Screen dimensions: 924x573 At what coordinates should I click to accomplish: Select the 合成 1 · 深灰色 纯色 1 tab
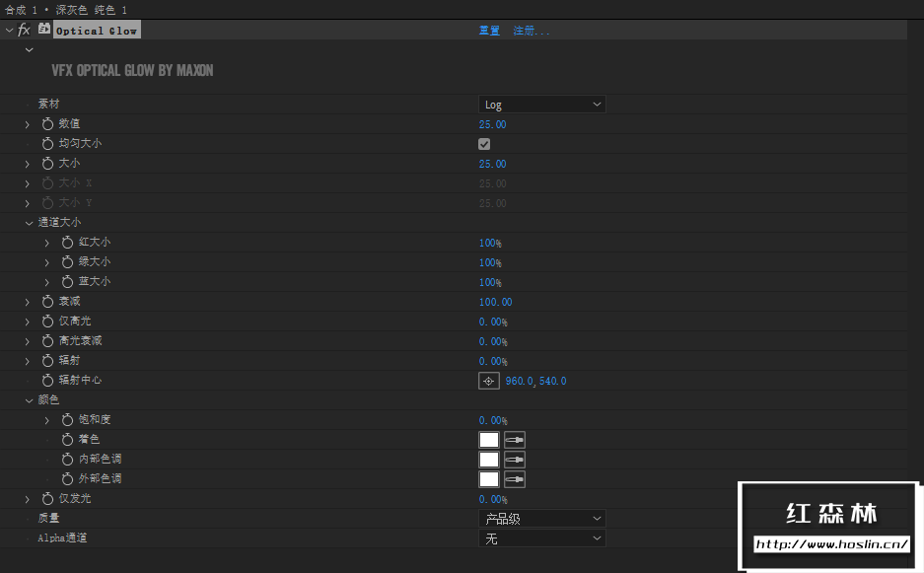pos(64,9)
